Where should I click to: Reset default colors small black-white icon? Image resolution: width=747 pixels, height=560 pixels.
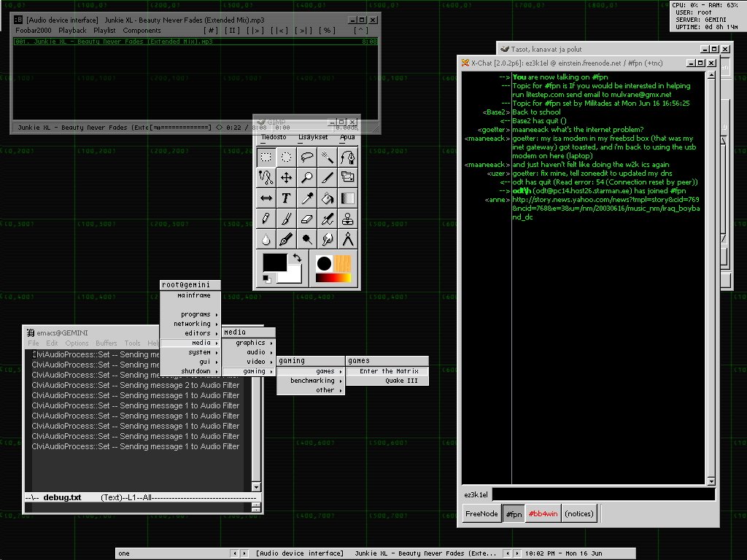point(267,279)
